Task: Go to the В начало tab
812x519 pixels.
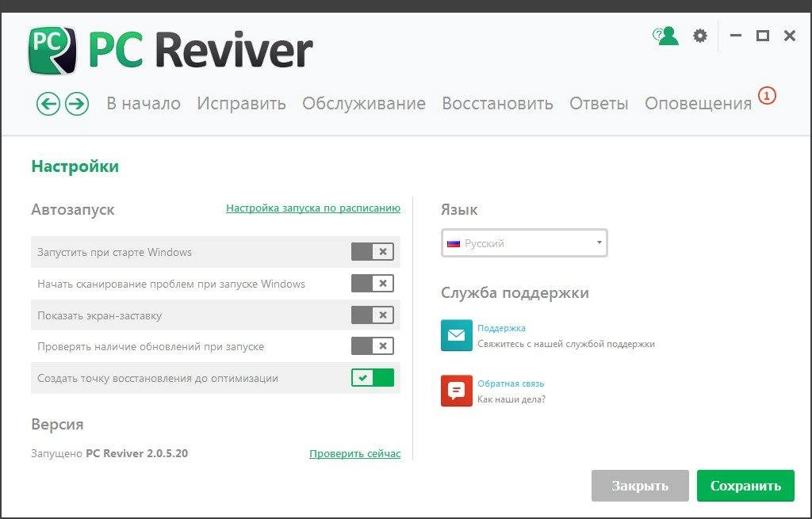Action: coord(144,104)
